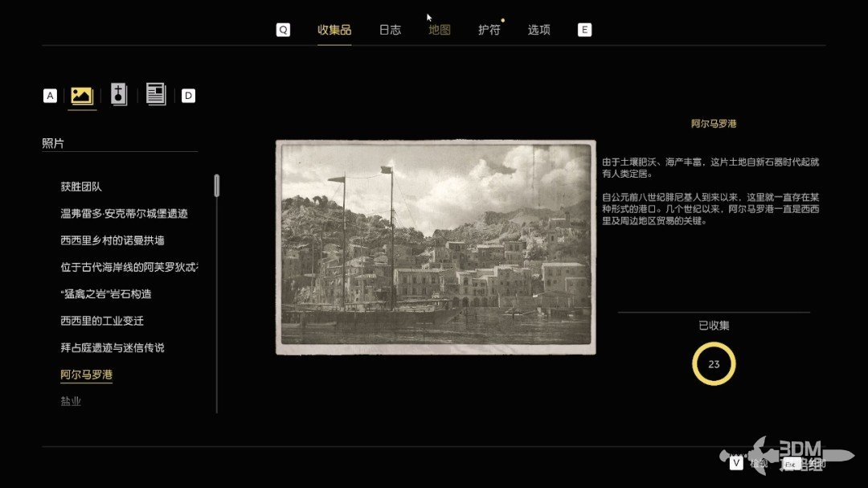The width and height of the screenshot is (868, 488).
Task: Click the description paragraph starting 由于土壤肥沃
Action: pyautogui.click(x=710, y=168)
